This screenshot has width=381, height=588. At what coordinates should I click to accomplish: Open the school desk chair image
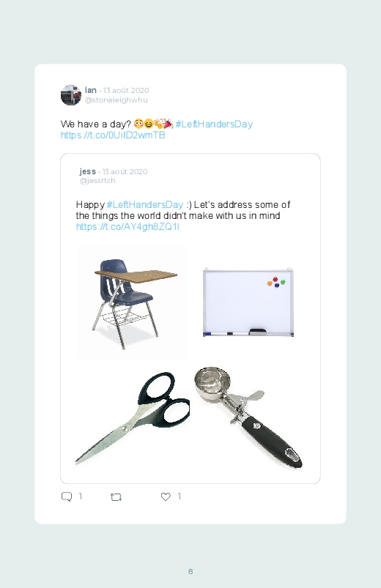pos(132,302)
